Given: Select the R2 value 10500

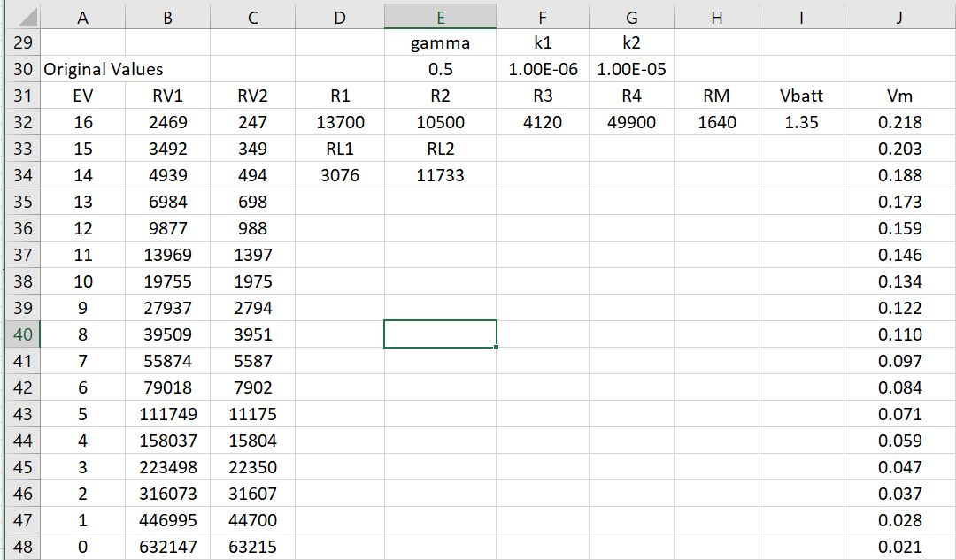Looking at the screenshot, I should point(440,122).
